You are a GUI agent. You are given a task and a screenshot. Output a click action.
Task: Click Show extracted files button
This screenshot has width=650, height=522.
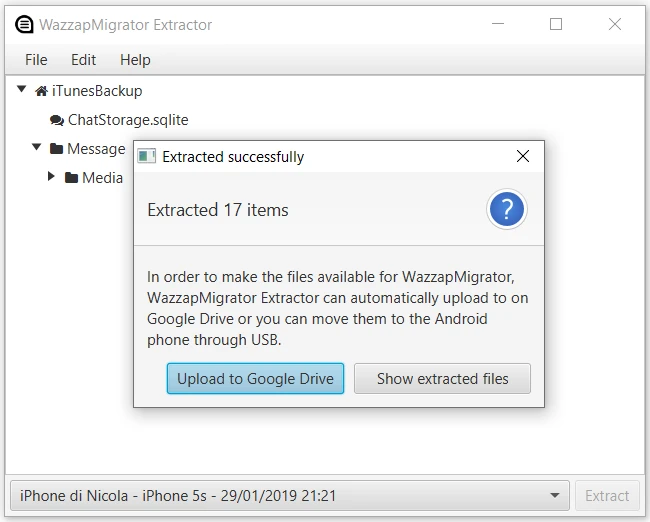tap(442, 379)
